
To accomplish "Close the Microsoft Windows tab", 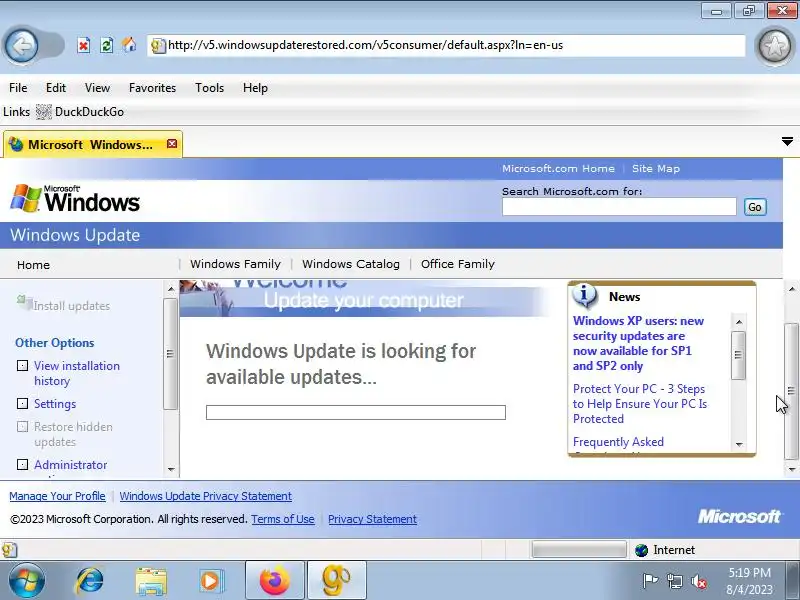I will click(x=172, y=144).
